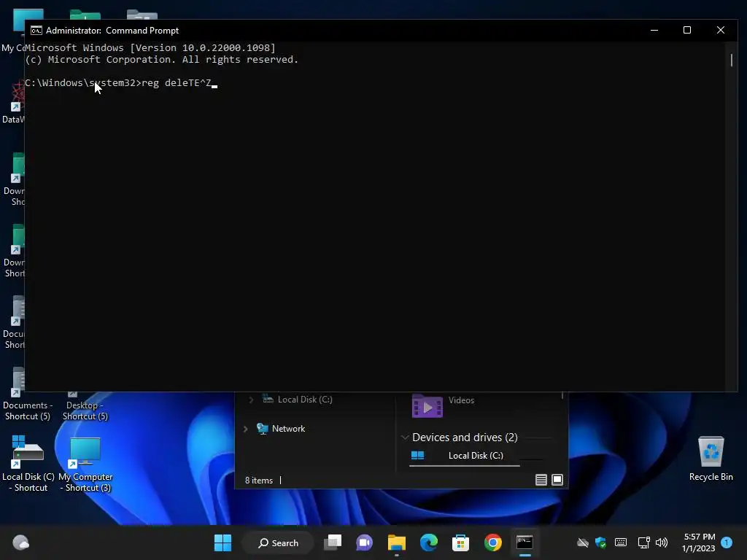
Task: Click the Command Prompt vertical scrollbar thumb
Action: pyautogui.click(x=731, y=60)
